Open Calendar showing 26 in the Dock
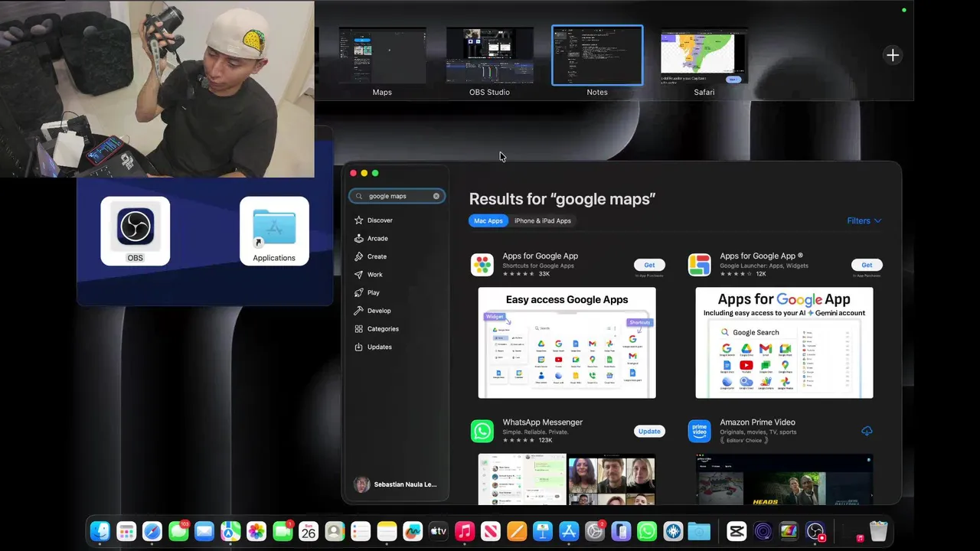 pyautogui.click(x=309, y=531)
